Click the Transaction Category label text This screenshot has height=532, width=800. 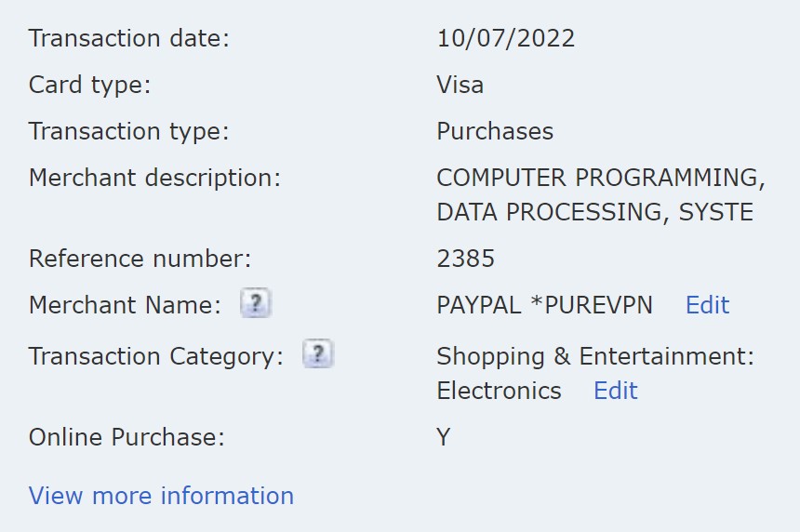click(155, 356)
